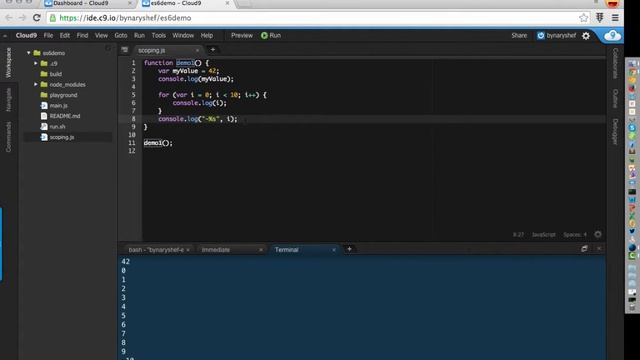This screenshot has height=360, width=640.
Task: Switch to the Terminal tab
Action: tap(287, 250)
